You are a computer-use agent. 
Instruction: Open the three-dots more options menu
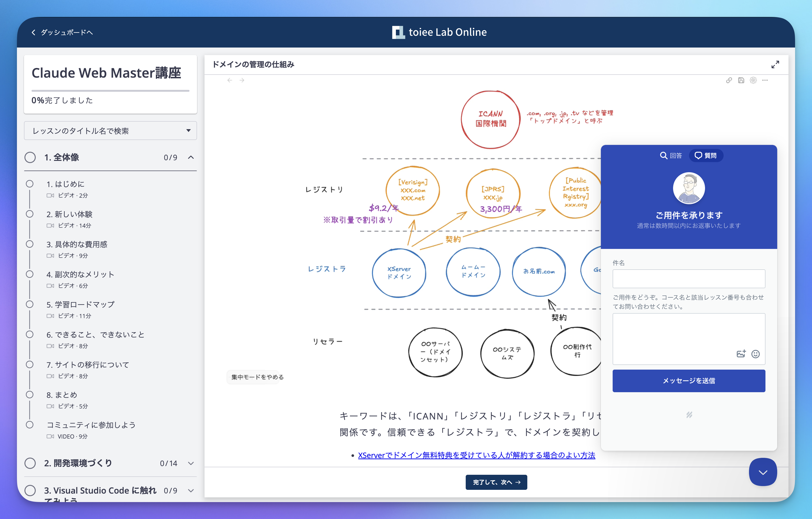pos(765,80)
